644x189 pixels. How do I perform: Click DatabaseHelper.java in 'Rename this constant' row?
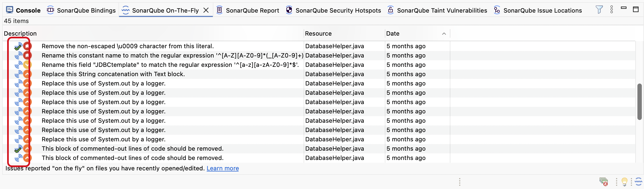(335, 55)
